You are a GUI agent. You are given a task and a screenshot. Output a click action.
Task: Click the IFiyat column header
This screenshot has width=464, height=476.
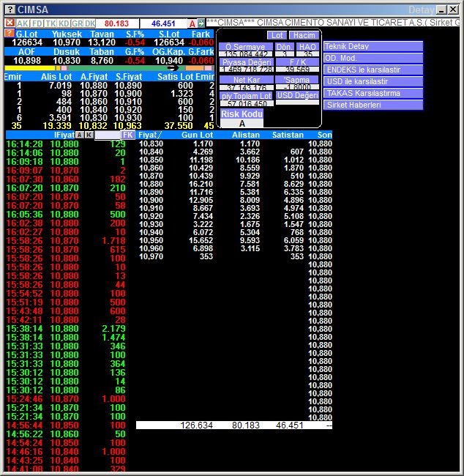(x=64, y=135)
